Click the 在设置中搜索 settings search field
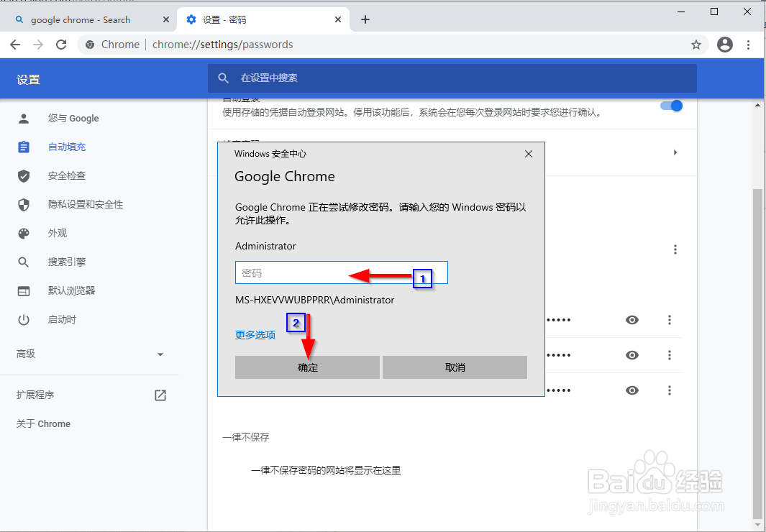 coord(452,78)
